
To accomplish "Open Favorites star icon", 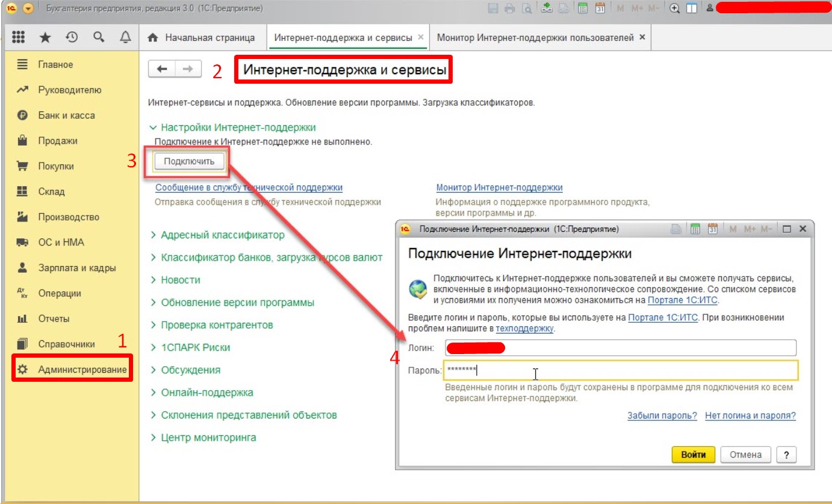I will point(45,37).
